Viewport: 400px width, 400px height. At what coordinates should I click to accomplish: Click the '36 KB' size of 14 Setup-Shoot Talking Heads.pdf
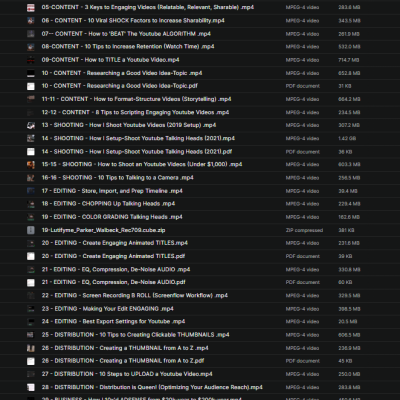(345, 152)
